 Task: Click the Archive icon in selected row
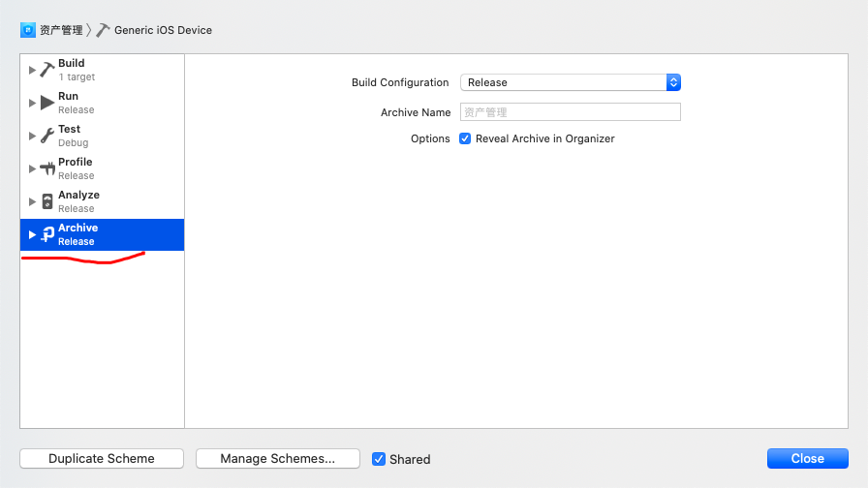coord(47,234)
